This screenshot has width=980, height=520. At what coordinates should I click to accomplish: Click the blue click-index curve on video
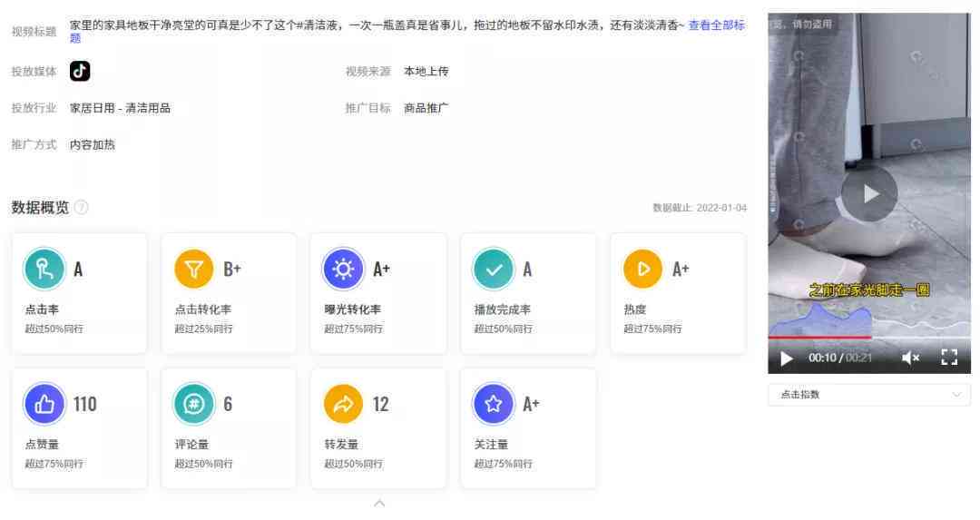[820, 320]
